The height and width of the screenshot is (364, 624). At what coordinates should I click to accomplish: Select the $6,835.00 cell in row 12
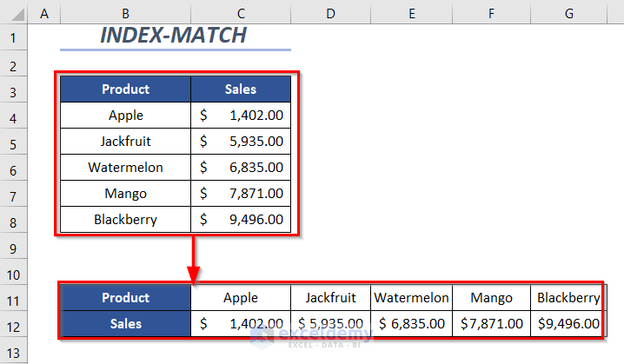point(411,324)
